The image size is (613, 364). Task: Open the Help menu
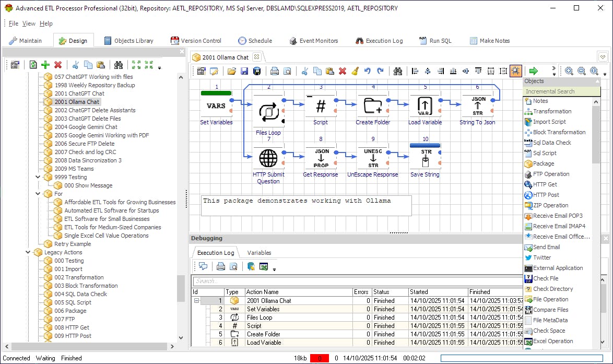pyautogui.click(x=46, y=24)
